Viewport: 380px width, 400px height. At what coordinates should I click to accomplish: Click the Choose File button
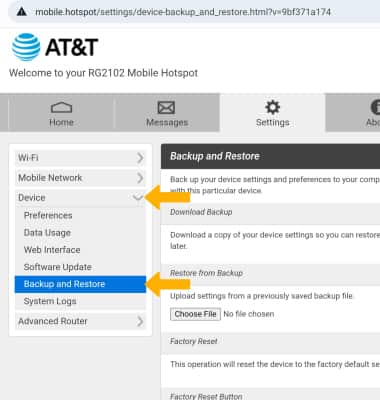point(195,314)
